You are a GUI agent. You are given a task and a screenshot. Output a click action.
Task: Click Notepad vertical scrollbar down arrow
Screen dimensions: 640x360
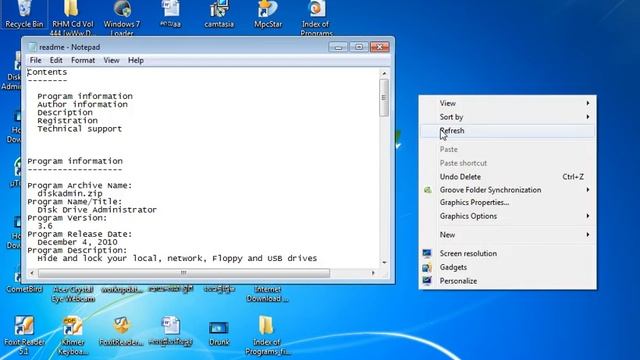tap(384, 262)
